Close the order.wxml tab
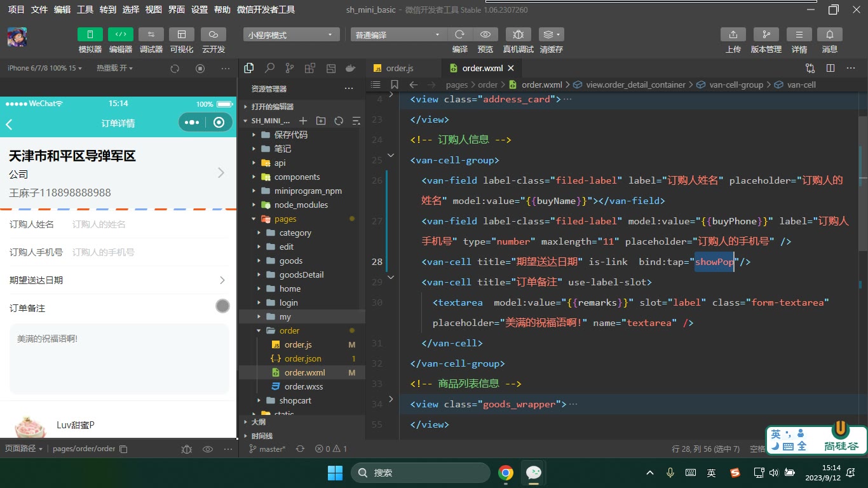868x488 pixels. click(510, 68)
